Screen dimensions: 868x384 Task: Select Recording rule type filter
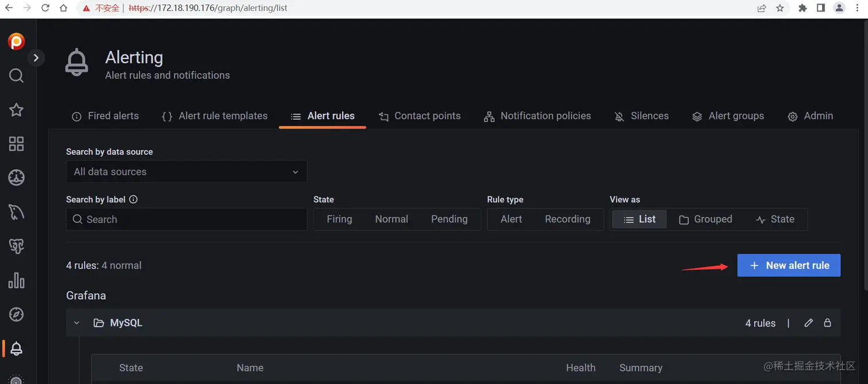click(567, 219)
